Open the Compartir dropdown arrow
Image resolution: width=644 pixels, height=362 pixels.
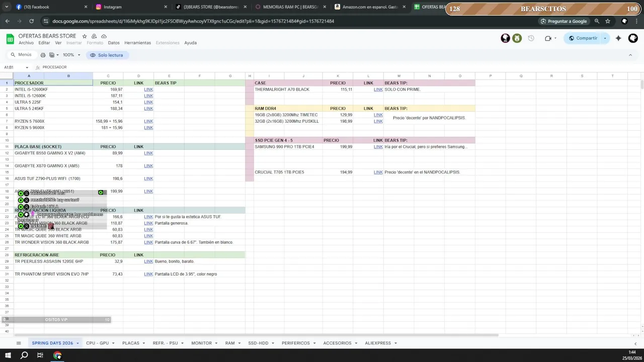[x=605, y=38]
